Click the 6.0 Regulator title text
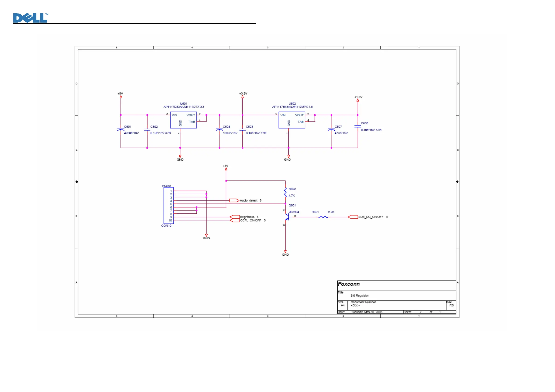This screenshot has width=555, height=392. pos(360,296)
